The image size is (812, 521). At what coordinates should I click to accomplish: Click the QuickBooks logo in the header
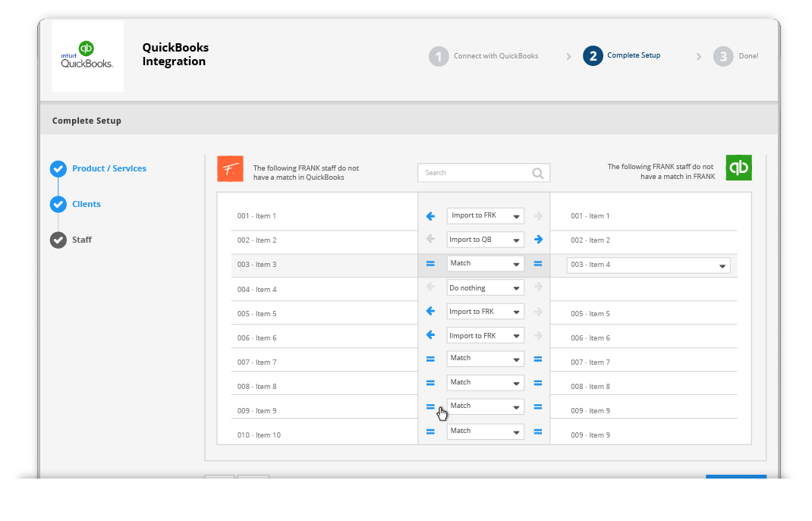coord(87,55)
